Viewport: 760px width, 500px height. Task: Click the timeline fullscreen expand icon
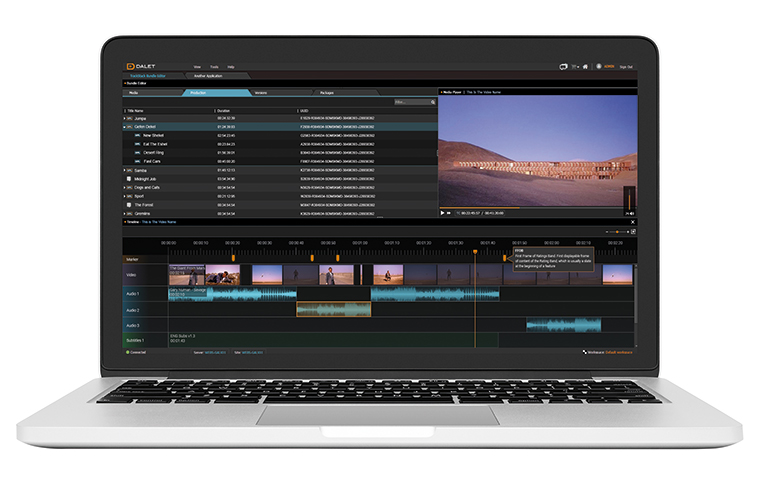coord(633,231)
